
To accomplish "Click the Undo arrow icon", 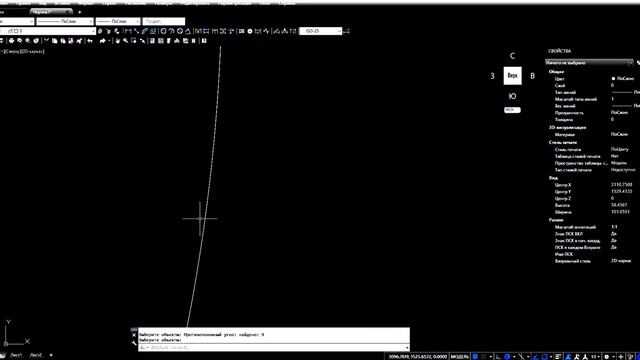I will [x=90, y=41].
